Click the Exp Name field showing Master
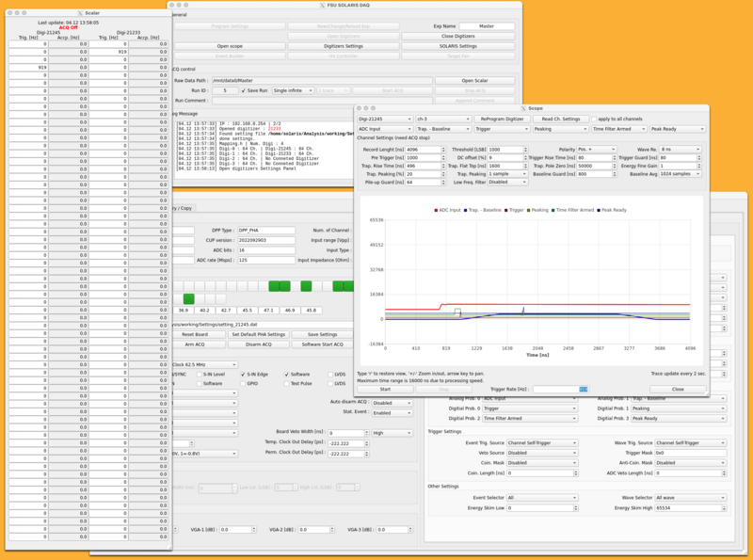The height and width of the screenshot is (560, 753). 487,26
